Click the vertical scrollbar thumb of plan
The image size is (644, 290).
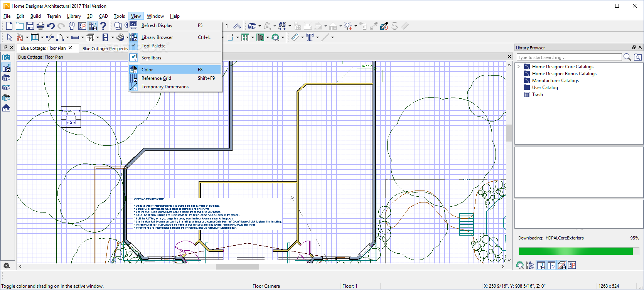tap(509, 133)
